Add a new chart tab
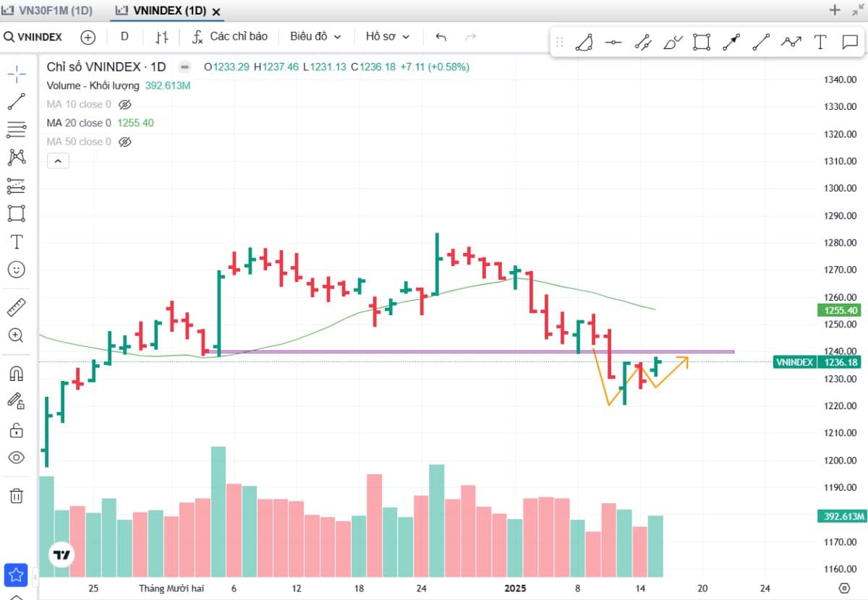The width and height of the screenshot is (868, 600). (835, 10)
